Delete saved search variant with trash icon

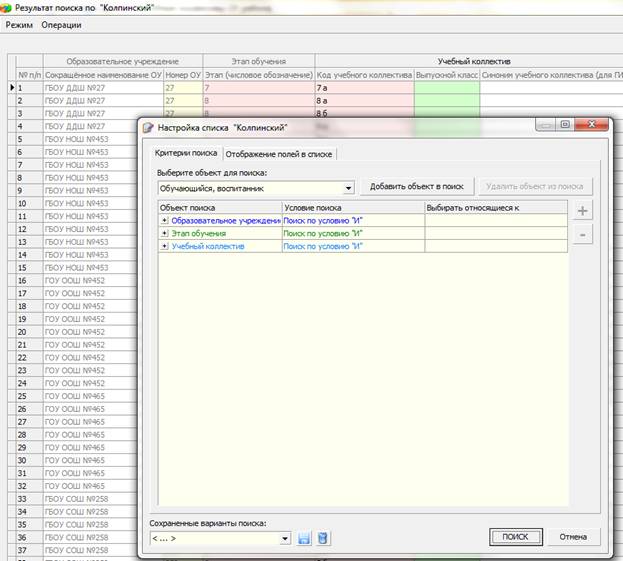coord(323,538)
